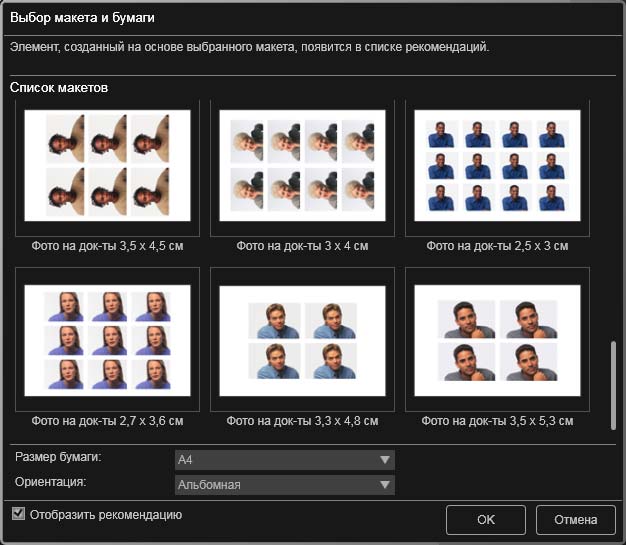Click the 'Выбор макета и бумаги' dialog title
Screen dimensions: 626x545
tap(82, 18)
